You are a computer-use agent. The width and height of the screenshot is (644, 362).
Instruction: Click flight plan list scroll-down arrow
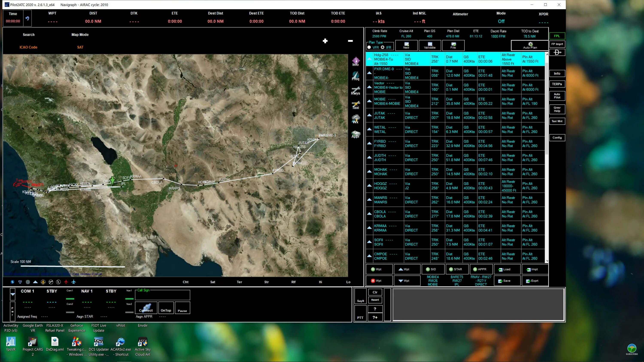click(547, 261)
